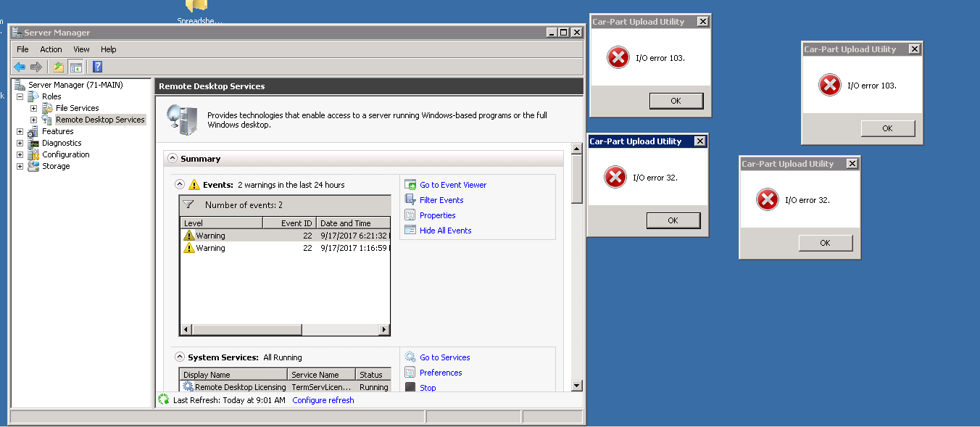Image resolution: width=980 pixels, height=427 pixels.
Task: Click the green refresh icon near Last Refresh
Action: click(x=164, y=400)
